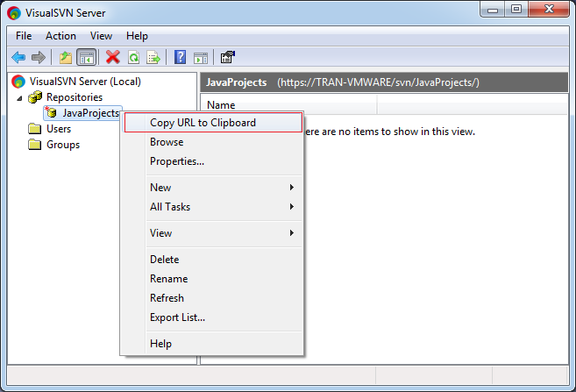This screenshot has width=576, height=392.
Task: Select the Users tree label
Action: click(x=59, y=129)
